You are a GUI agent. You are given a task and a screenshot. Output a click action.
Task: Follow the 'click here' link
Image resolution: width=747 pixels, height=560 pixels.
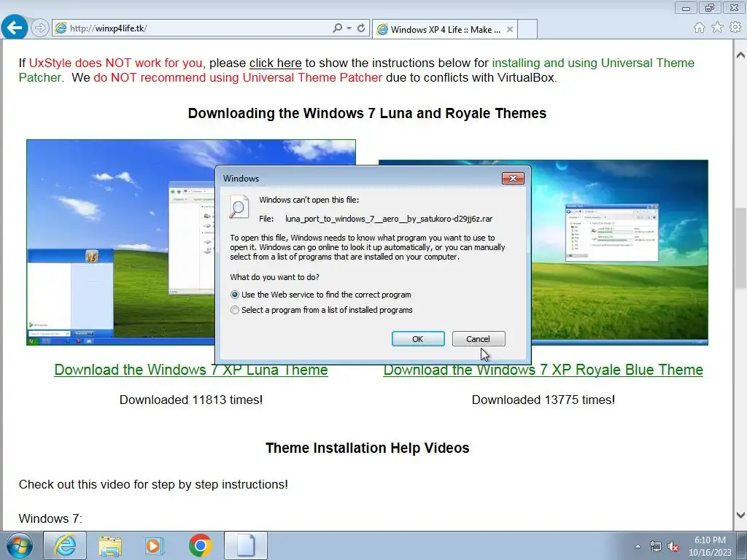point(275,63)
